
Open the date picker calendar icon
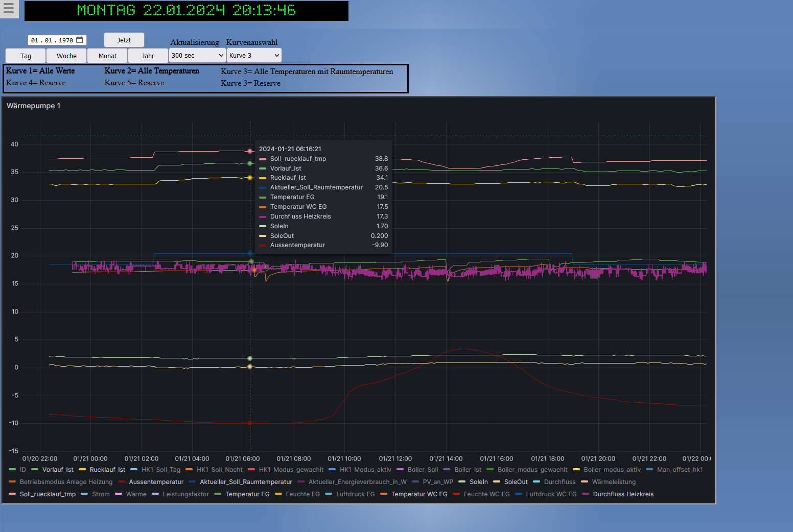click(80, 40)
